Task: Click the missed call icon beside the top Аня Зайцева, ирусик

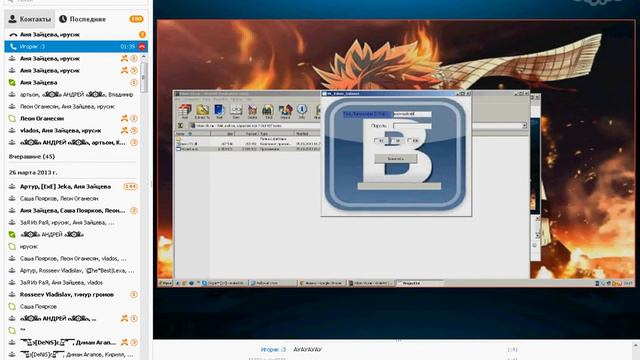Action: click(13, 35)
